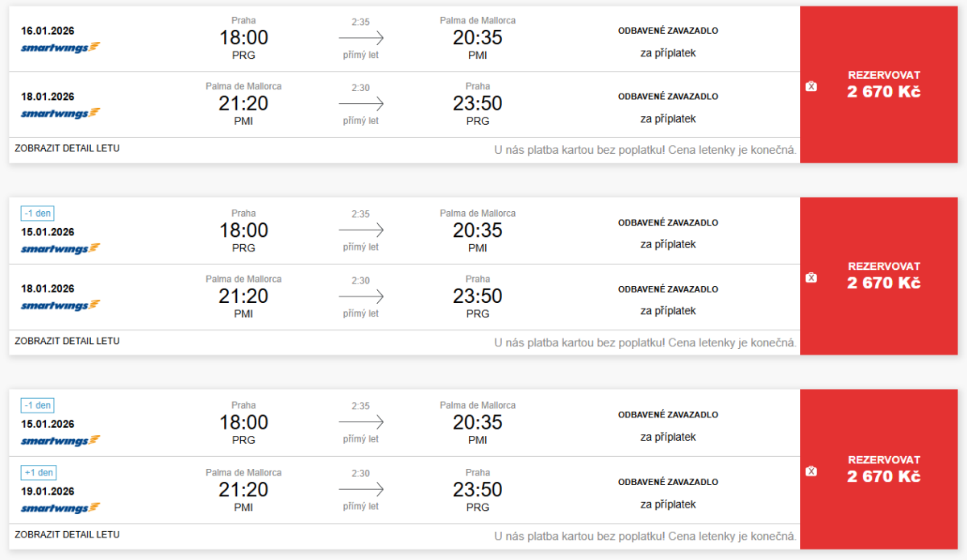
Task: Book the 15.01–19.01 flight offer
Action: click(883, 469)
